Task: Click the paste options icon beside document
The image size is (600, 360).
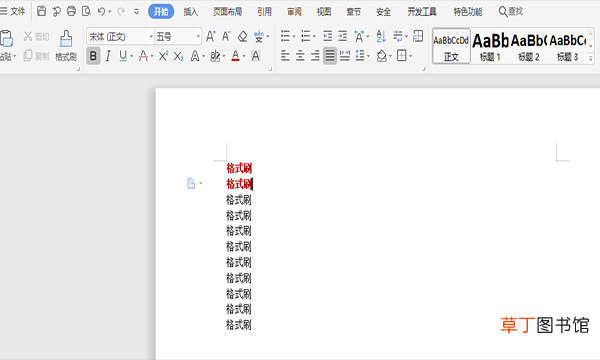Action: 191,184
